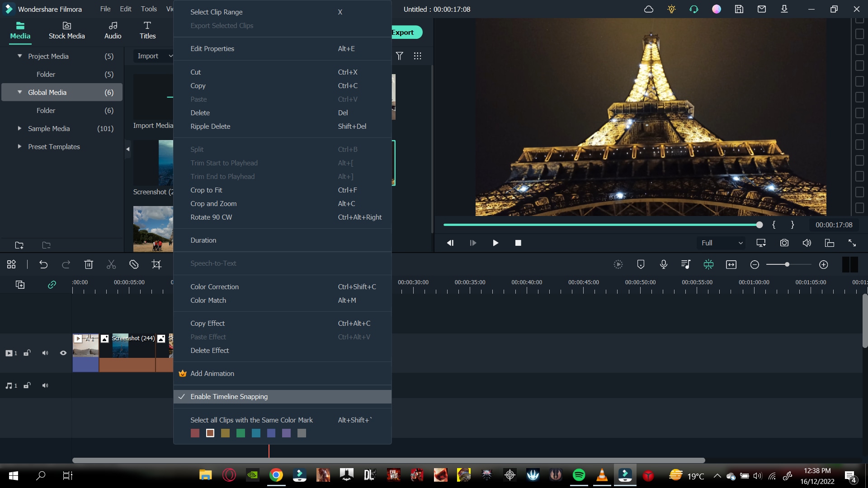Screen dimensions: 868x488
Task: Expand the Project Media tree item
Action: pyautogui.click(x=19, y=56)
